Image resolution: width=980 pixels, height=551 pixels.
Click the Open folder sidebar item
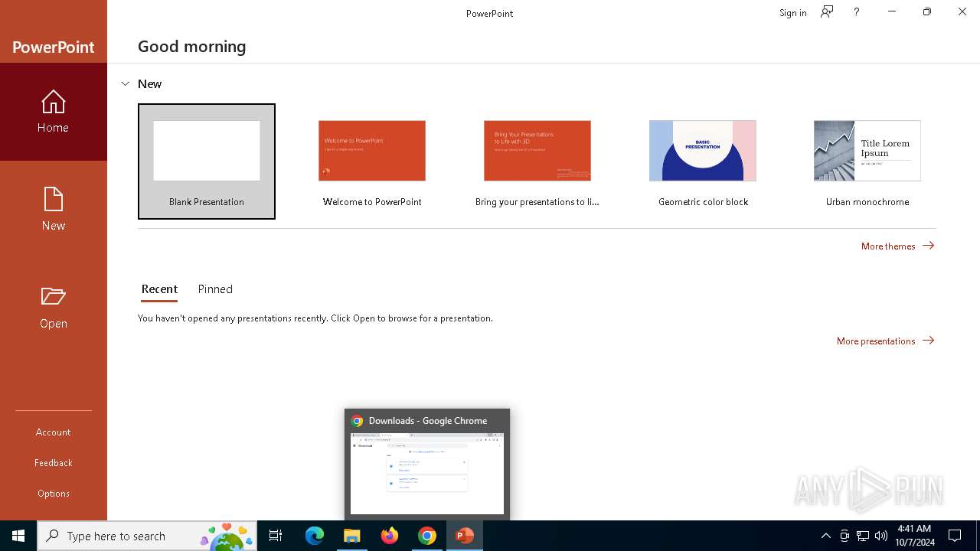coord(53,308)
